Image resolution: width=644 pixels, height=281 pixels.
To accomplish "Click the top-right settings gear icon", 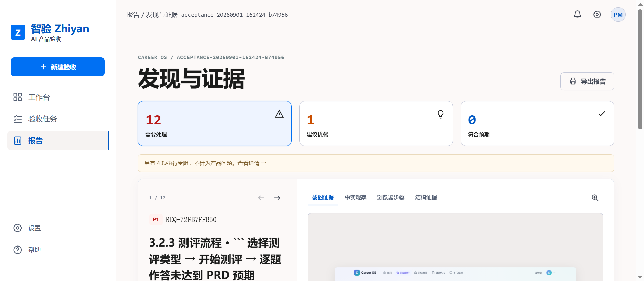I will click(597, 14).
